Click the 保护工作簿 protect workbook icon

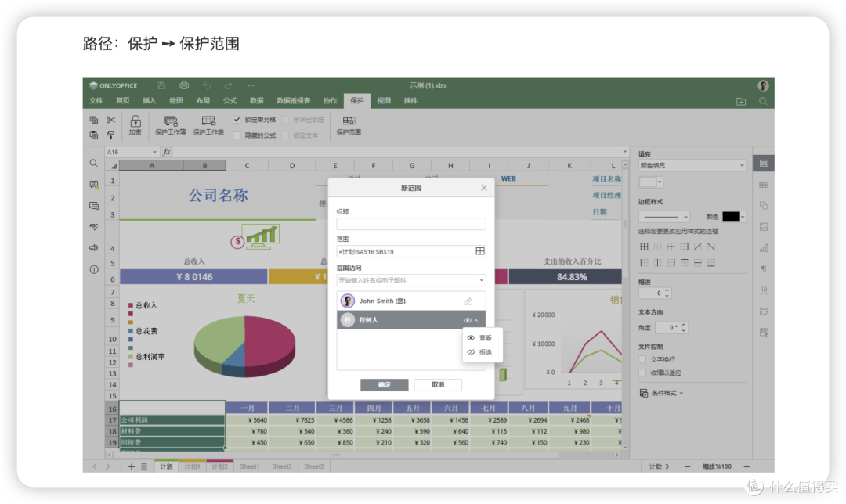tap(171, 121)
